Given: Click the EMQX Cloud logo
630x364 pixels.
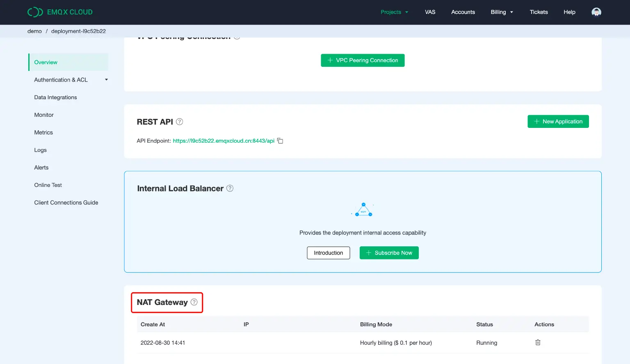Looking at the screenshot, I should (x=60, y=12).
